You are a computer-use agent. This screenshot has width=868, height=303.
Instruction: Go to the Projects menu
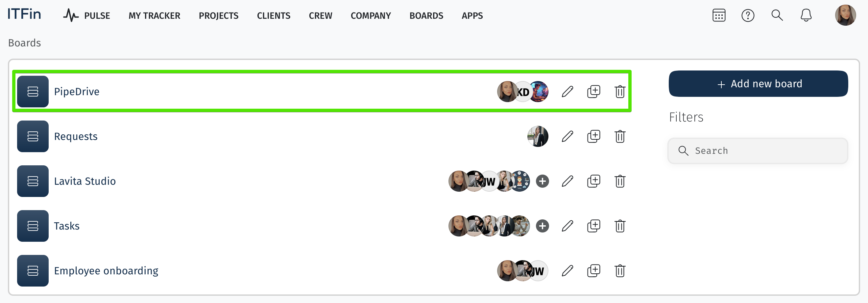(218, 16)
